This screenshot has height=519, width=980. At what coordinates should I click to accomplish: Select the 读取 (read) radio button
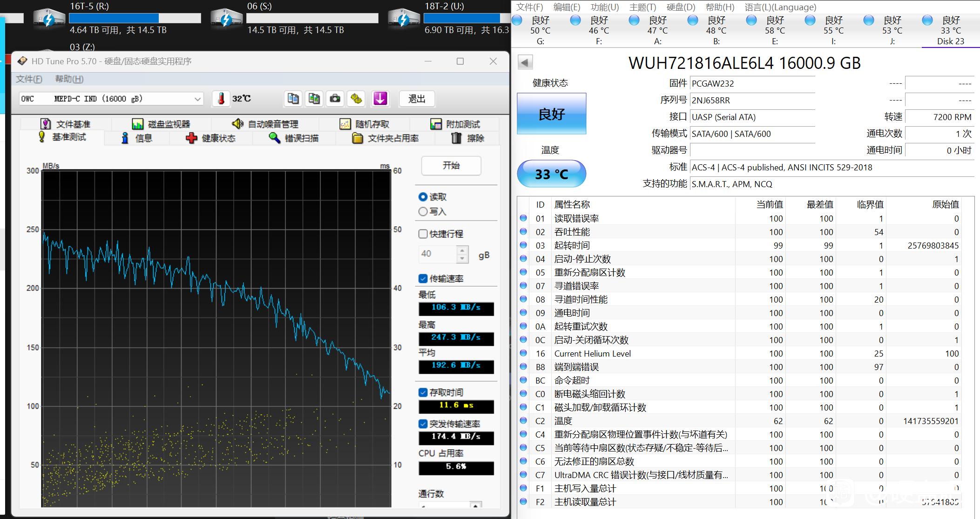[x=423, y=197]
